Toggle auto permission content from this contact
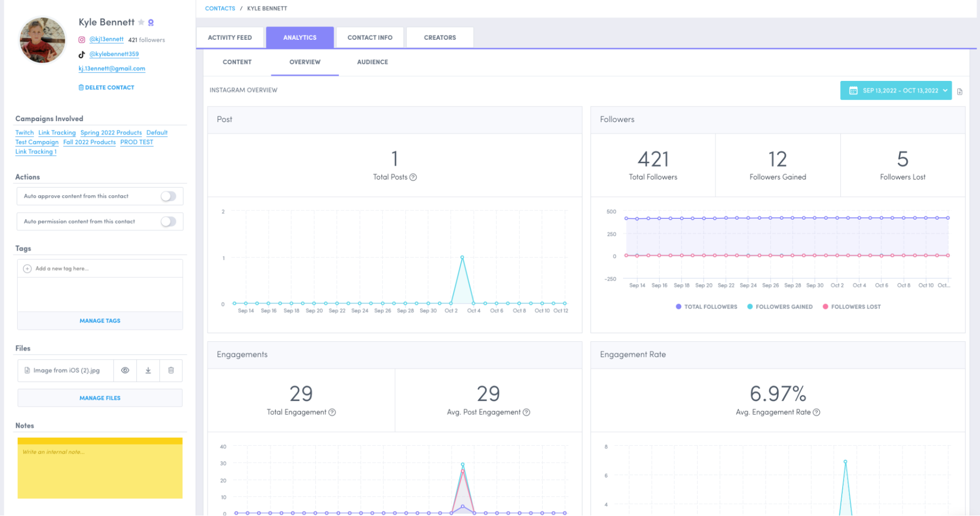980x516 pixels. pos(168,222)
